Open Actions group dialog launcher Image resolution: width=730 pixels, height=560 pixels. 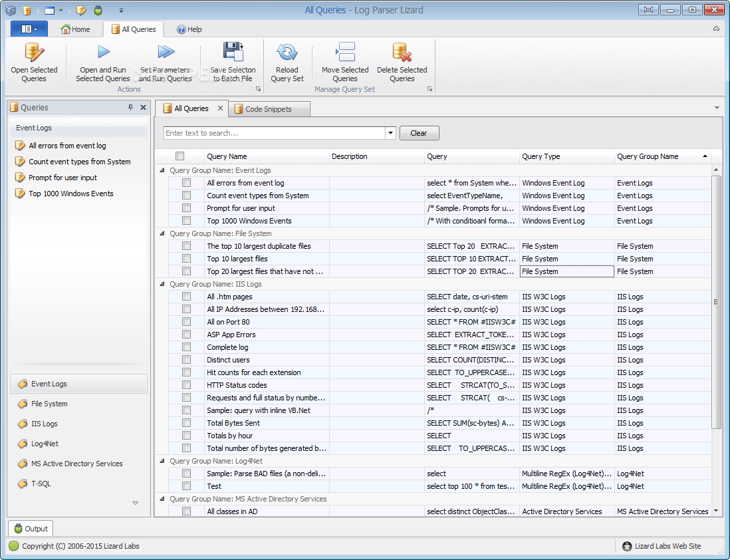coord(258,89)
